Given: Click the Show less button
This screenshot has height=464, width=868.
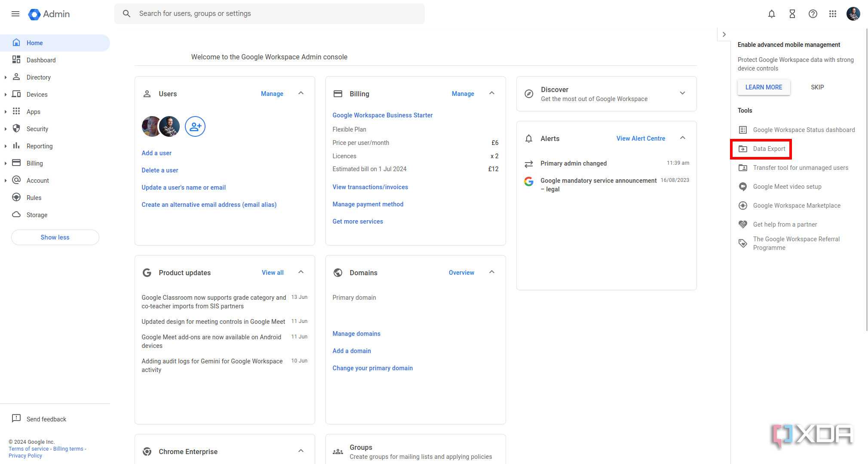Looking at the screenshot, I should [x=55, y=237].
